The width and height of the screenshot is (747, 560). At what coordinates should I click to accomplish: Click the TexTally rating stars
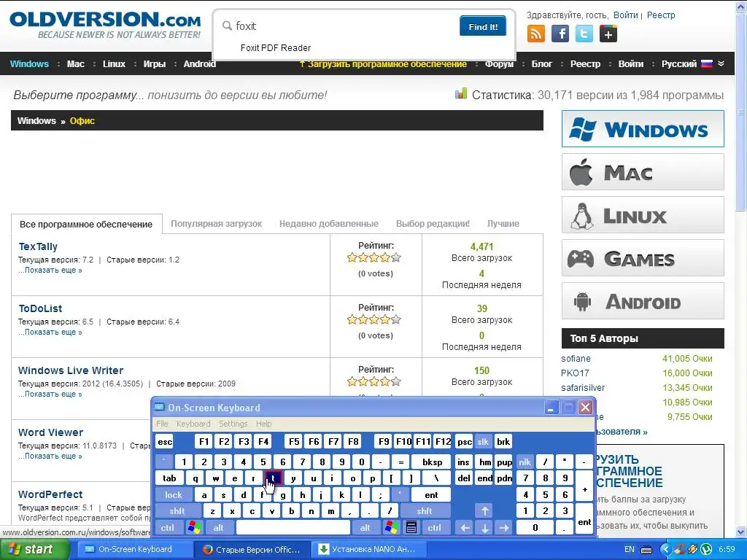tap(374, 258)
